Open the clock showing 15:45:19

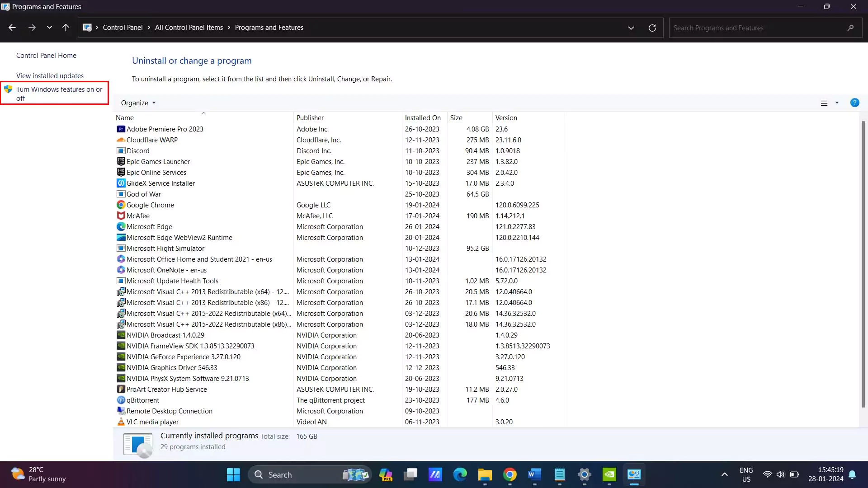click(x=826, y=475)
